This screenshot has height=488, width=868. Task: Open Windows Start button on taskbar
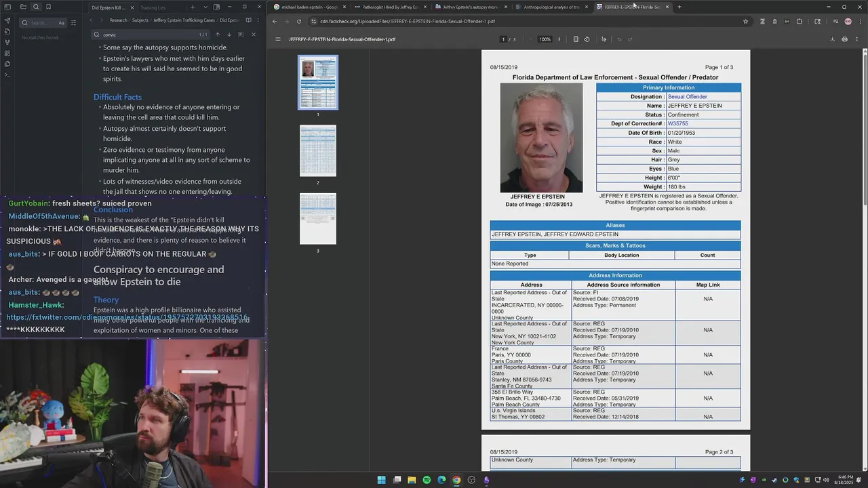(381, 480)
